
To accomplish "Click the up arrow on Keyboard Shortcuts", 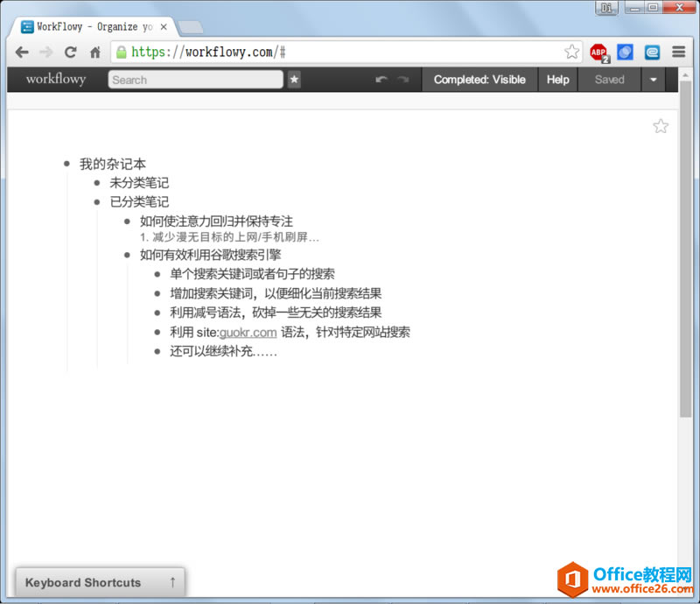I will pyautogui.click(x=172, y=582).
